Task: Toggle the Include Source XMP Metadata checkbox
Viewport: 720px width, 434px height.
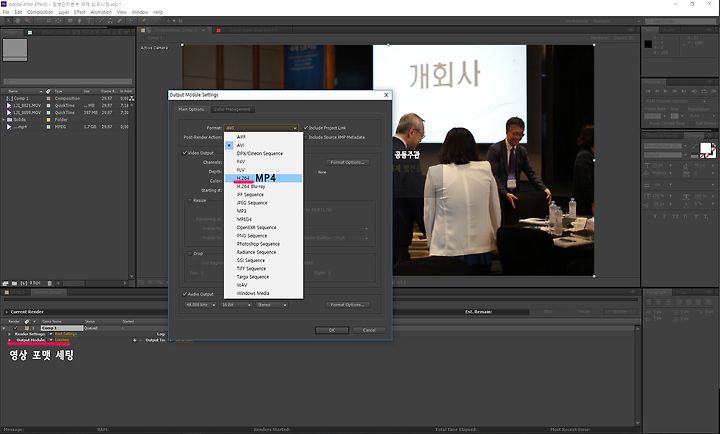Action: [x=306, y=137]
